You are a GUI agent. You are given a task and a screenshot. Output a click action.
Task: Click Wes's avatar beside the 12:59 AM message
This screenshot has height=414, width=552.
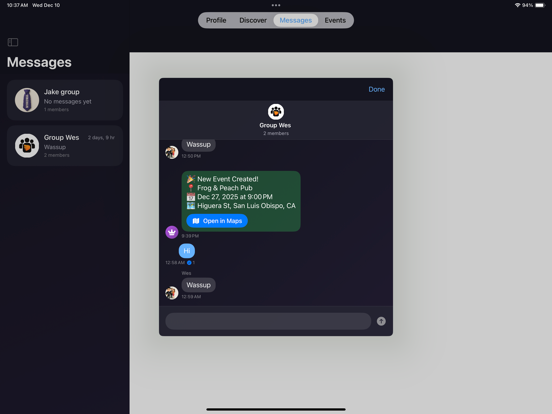tap(172, 293)
